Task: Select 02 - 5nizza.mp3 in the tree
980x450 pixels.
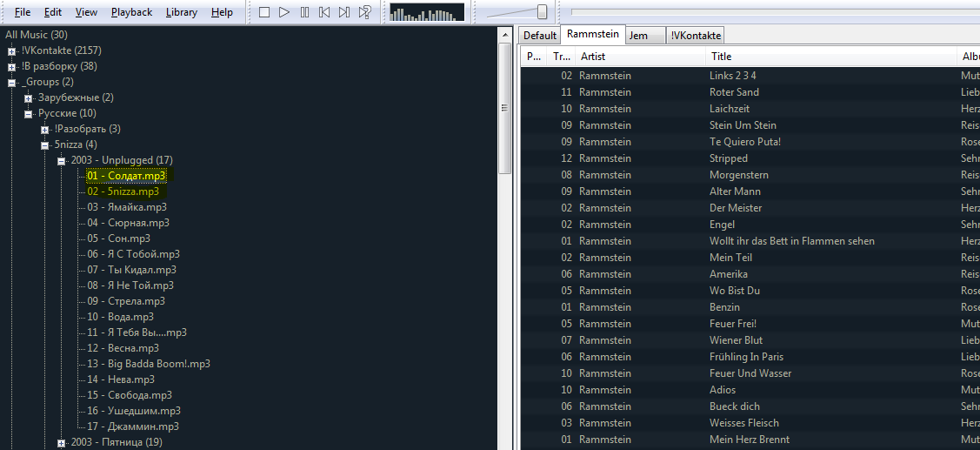Action: click(123, 191)
